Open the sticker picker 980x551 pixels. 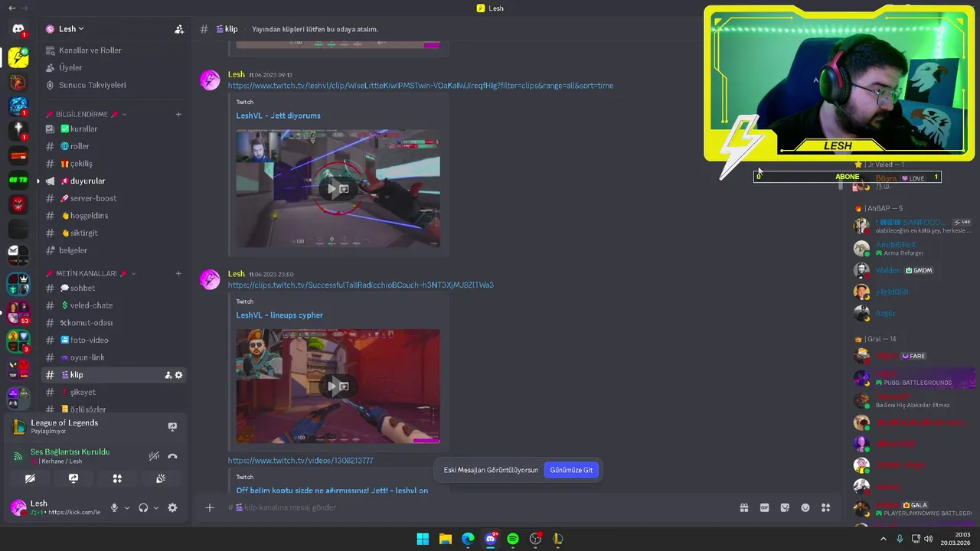point(785,507)
